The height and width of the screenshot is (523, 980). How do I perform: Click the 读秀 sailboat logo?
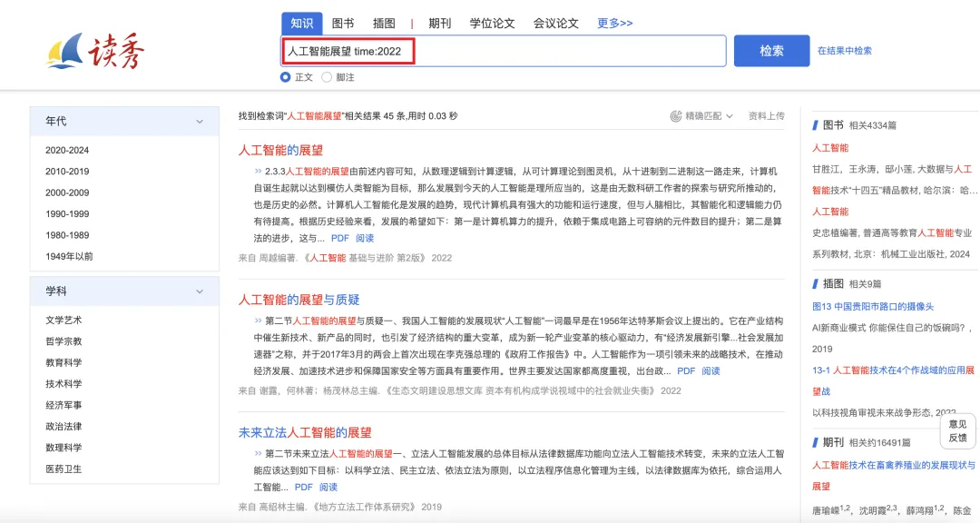[95, 51]
